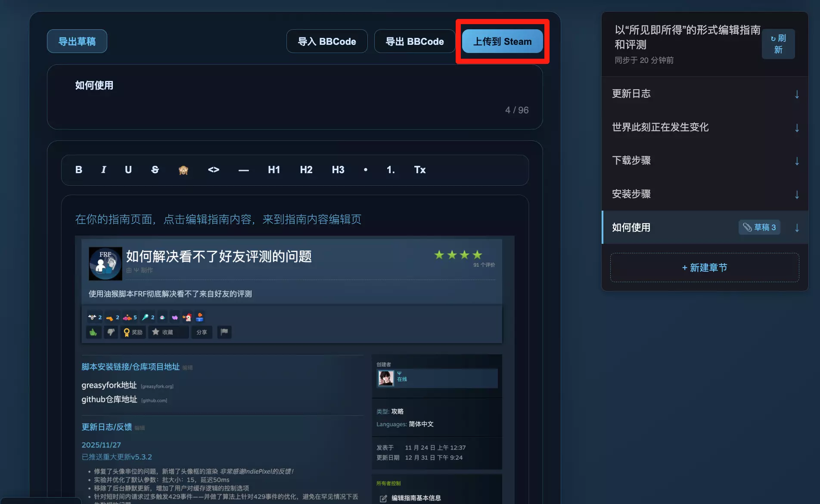Move 更新日志 chapter down with arrow
This screenshot has height=504, width=820.
click(797, 94)
